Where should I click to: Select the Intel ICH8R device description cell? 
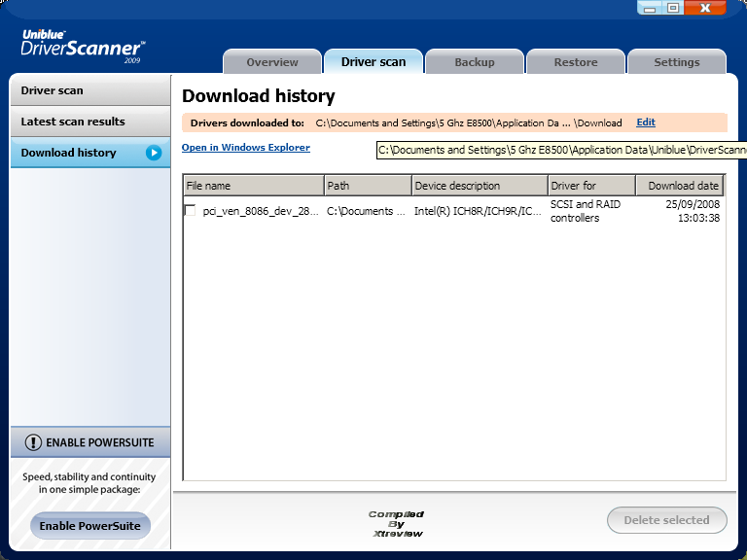point(478,211)
